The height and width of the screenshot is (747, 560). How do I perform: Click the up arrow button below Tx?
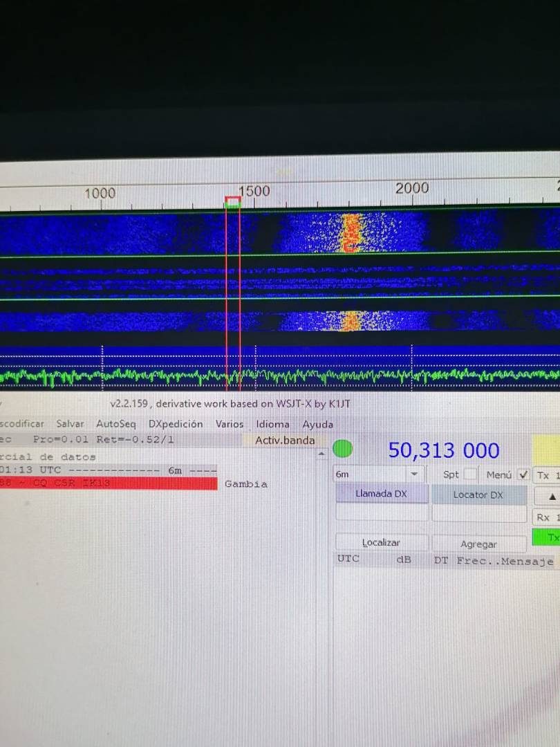(551, 496)
